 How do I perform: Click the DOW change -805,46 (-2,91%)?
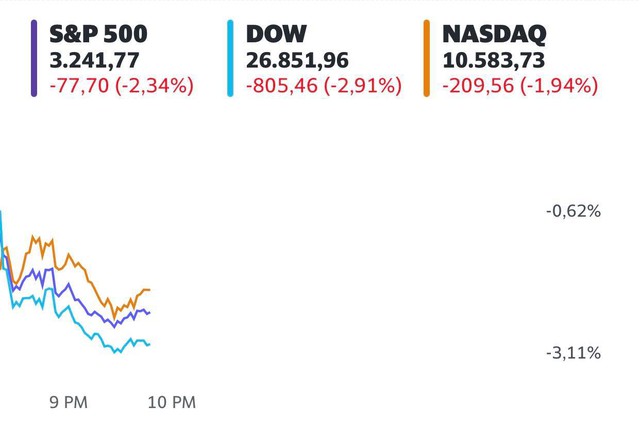[324, 86]
